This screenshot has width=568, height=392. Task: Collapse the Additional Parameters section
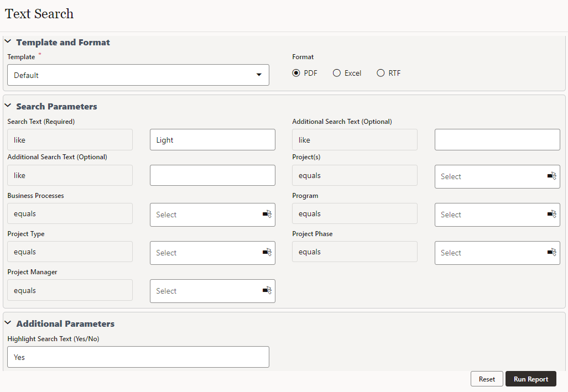point(7,323)
